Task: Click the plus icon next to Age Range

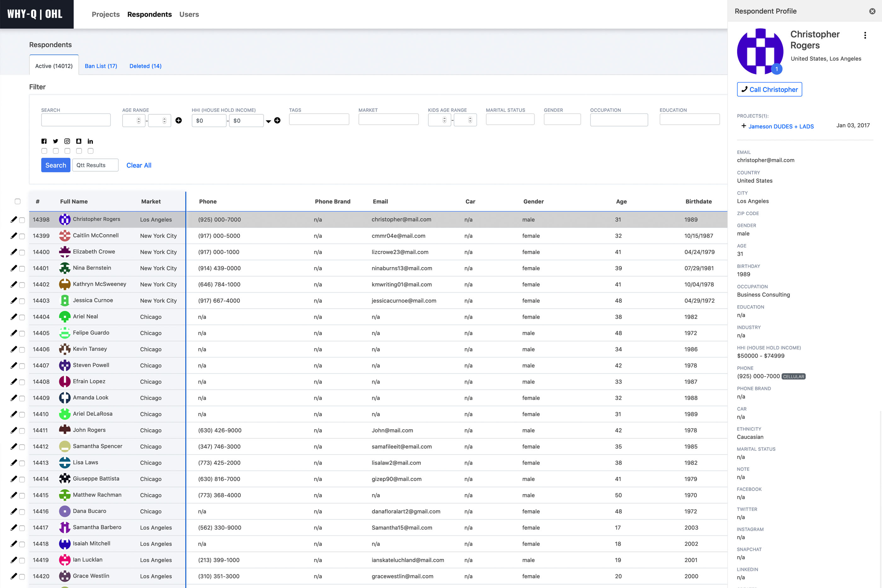Action: tap(179, 120)
